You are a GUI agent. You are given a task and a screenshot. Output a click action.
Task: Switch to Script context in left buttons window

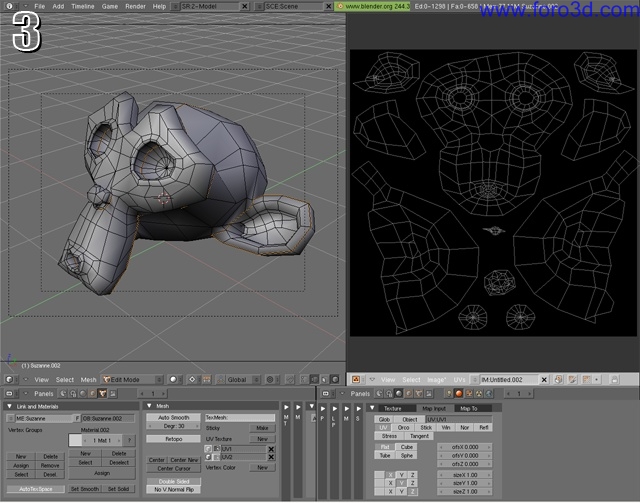73,393
